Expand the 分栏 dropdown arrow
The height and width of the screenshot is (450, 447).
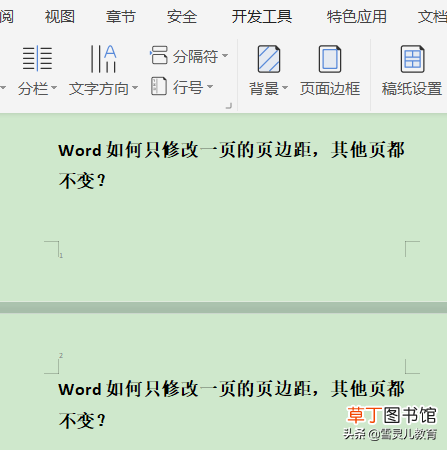(54, 88)
